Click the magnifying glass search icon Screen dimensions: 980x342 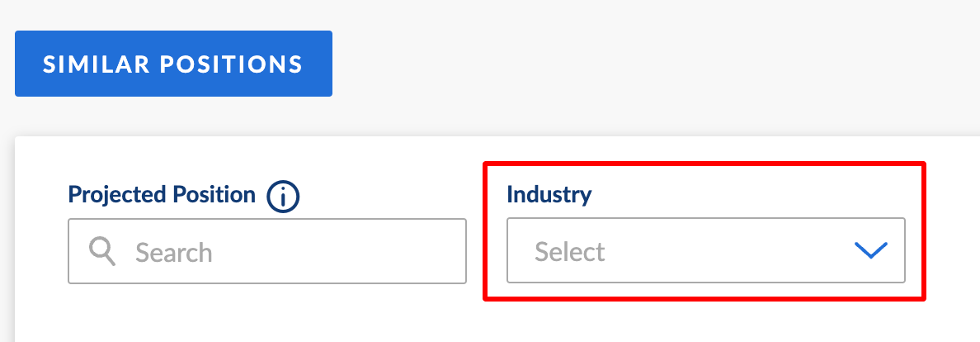coord(102,251)
